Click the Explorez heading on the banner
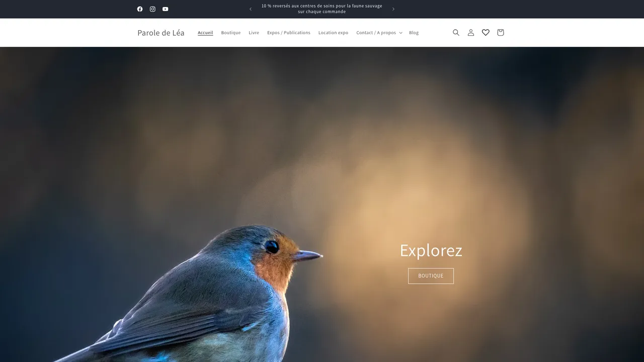The image size is (644, 362). pyautogui.click(x=431, y=250)
